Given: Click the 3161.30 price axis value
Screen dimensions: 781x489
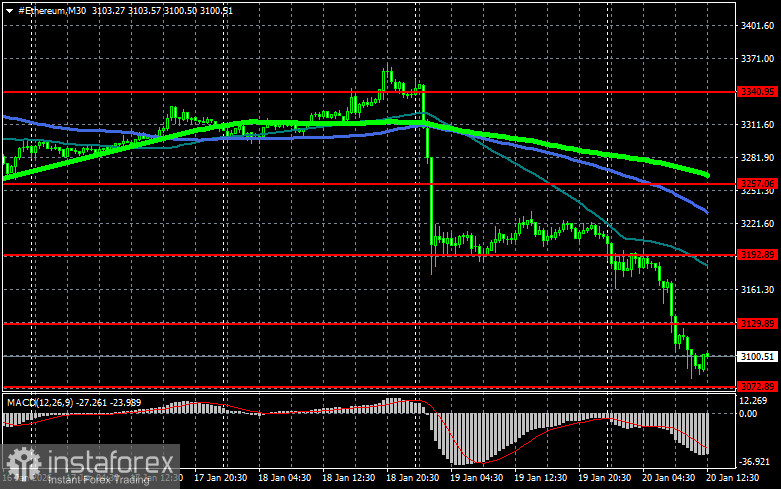Looking at the screenshot, I should coord(758,289).
